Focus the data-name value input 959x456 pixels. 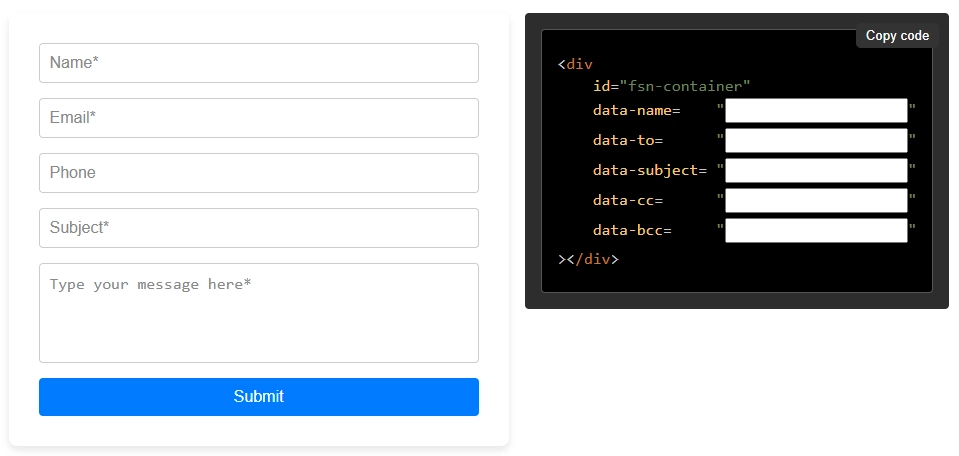click(815, 111)
